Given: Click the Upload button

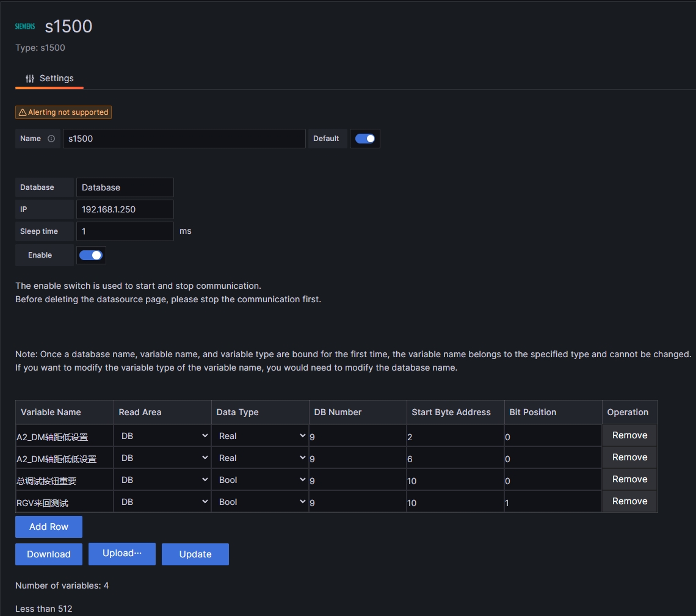Looking at the screenshot, I should pyautogui.click(x=122, y=554).
